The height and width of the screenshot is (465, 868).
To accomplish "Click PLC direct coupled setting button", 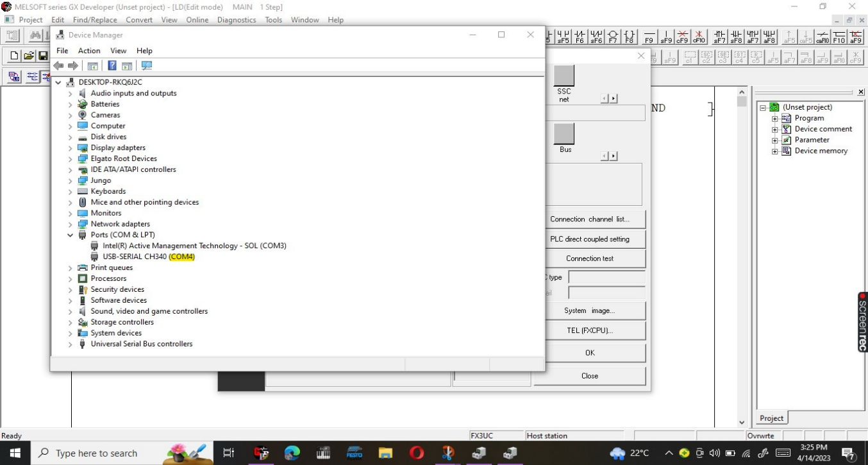I will (x=590, y=239).
